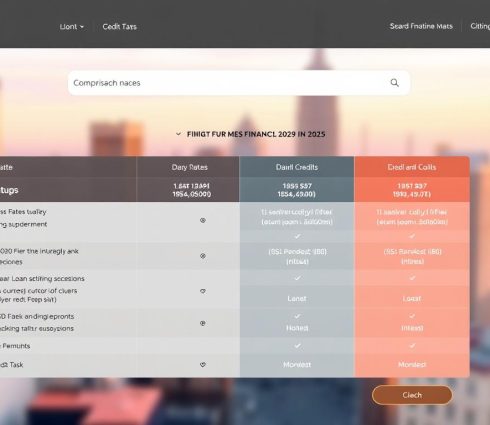
Task: Open the Uont dropdown menu
Action: point(72,27)
